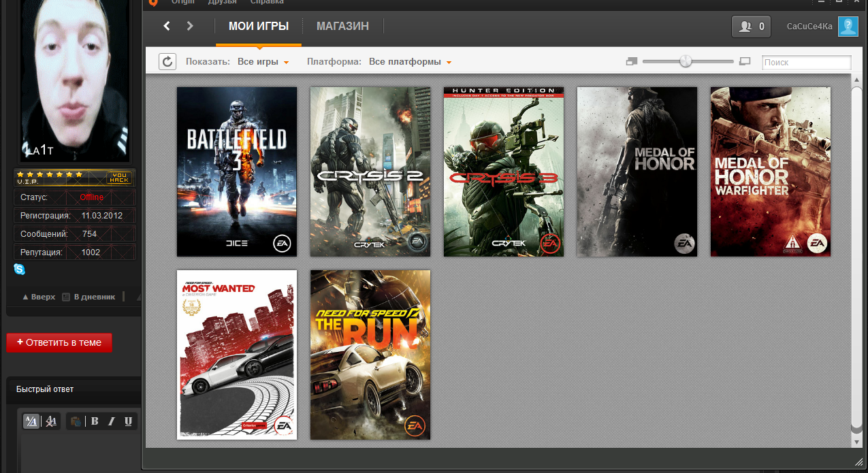Open the Show 'Все игры' filter dropdown
Screen dimensions: 868x473
pyautogui.click(x=263, y=62)
